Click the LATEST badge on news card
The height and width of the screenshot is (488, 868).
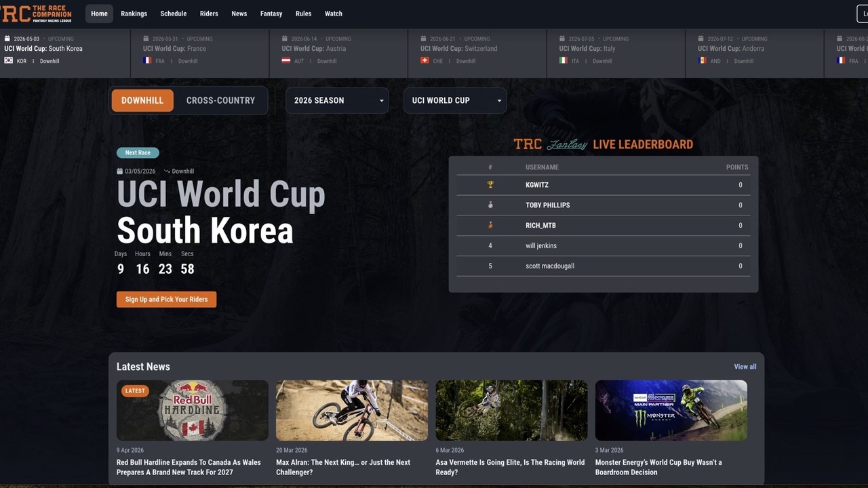[x=135, y=390]
